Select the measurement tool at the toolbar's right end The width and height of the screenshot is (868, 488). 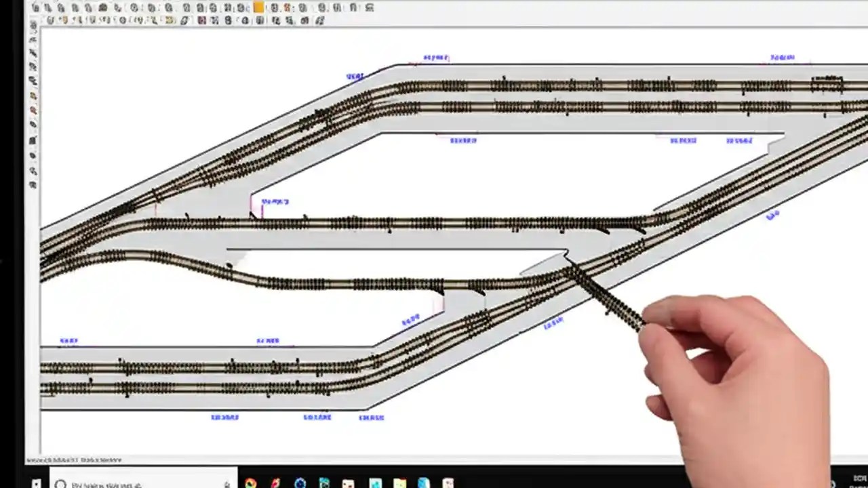pos(370,7)
